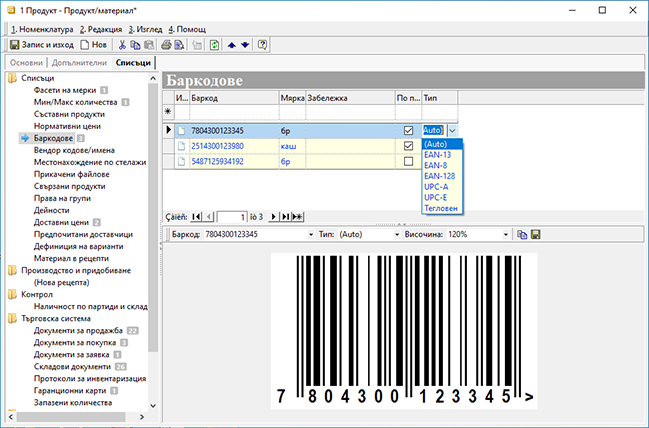Click the green Refresh icon
The width and height of the screenshot is (649, 428).
pos(214,45)
